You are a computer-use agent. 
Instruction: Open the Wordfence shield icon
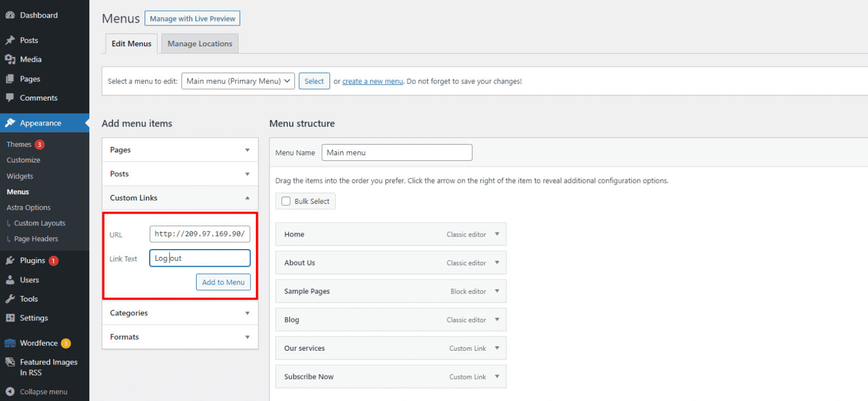click(x=10, y=343)
